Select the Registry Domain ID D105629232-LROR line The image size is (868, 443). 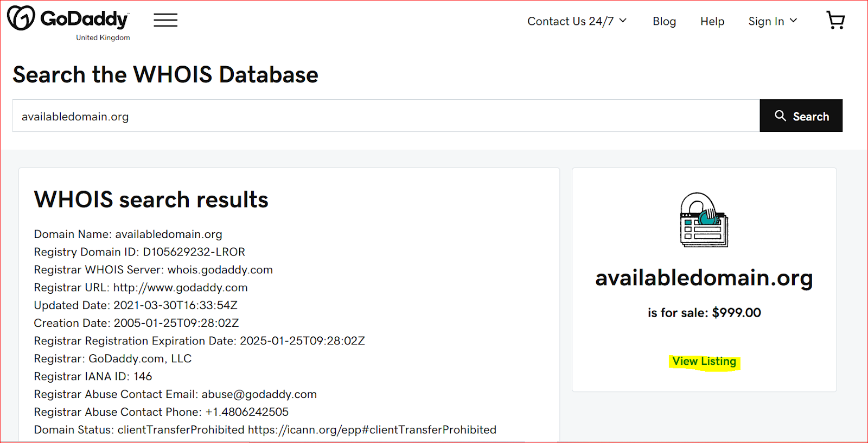tap(139, 252)
